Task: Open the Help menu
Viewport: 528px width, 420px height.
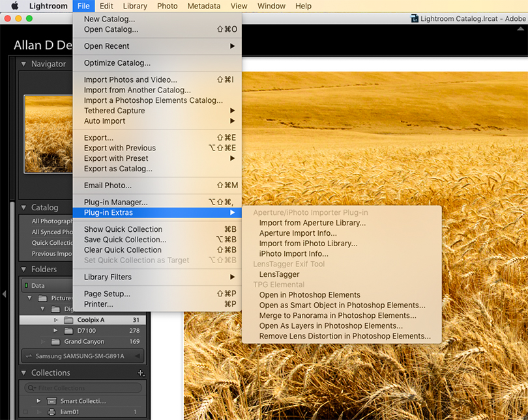Action: (x=303, y=6)
